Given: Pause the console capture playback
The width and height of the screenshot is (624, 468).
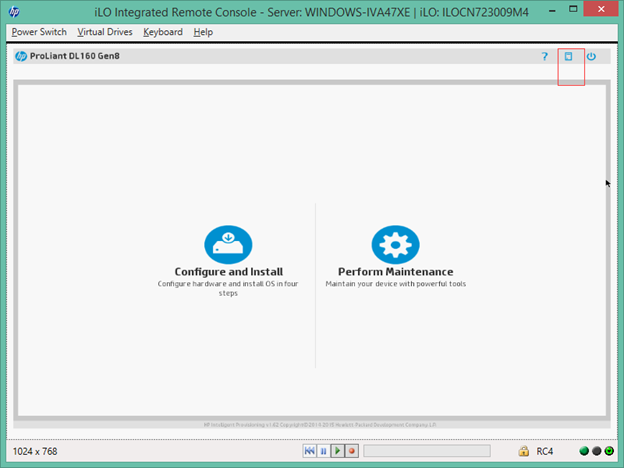Looking at the screenshot, I should coord(323,451).
